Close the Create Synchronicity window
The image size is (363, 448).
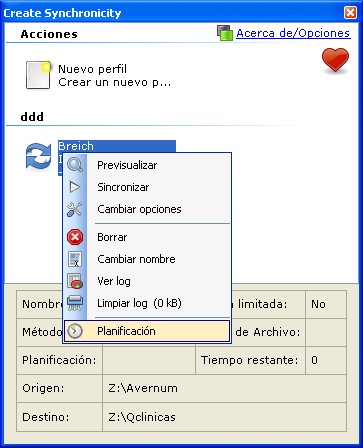[x=350, y=13]
